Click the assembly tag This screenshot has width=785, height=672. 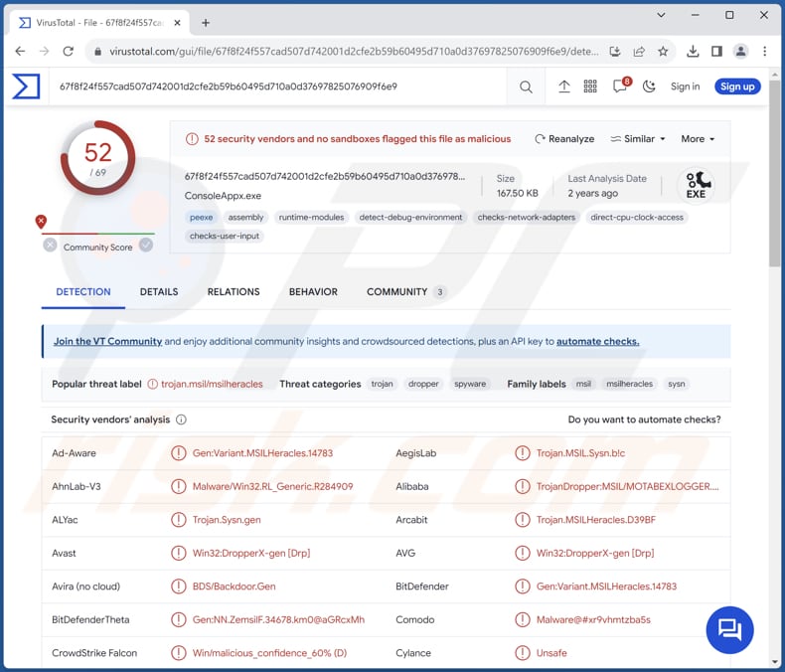245,218
